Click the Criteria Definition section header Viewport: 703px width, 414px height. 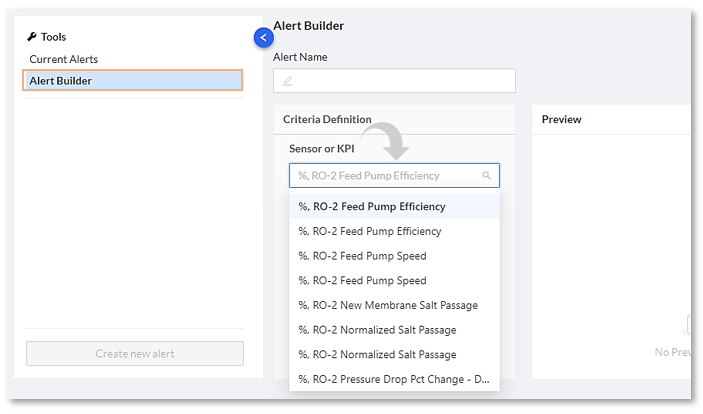coord(327,120)
